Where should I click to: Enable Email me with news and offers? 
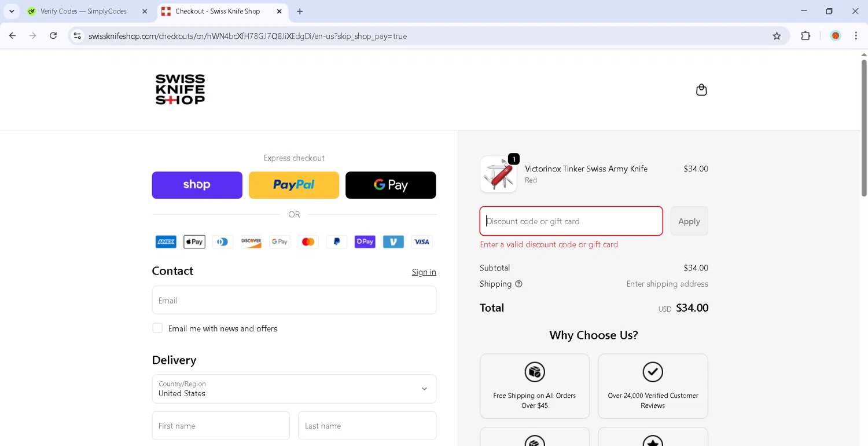157,328
